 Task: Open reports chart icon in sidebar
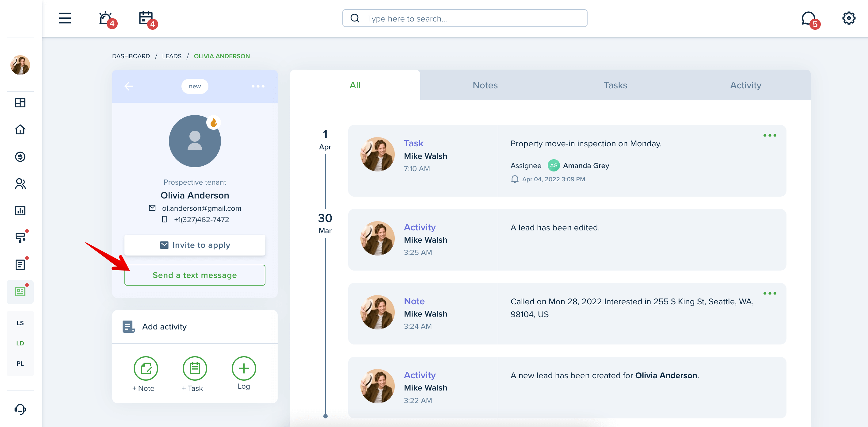[x=20, y=210]
